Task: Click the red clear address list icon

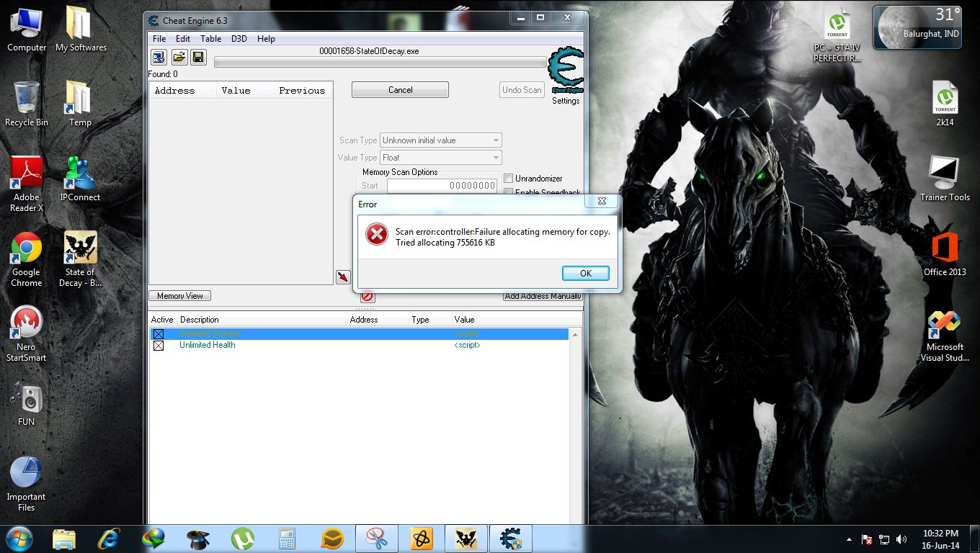Action: click(x=367, y=296)
